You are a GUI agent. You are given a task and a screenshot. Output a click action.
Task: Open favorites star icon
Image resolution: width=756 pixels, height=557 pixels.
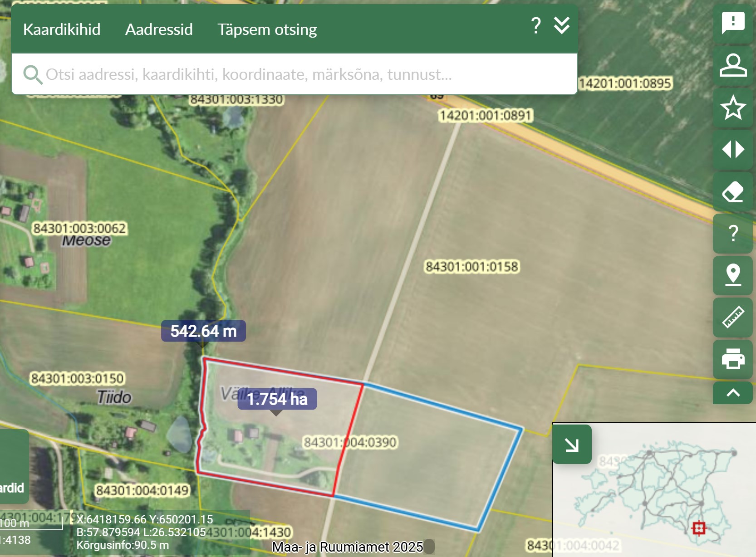[x=733, y=107]
